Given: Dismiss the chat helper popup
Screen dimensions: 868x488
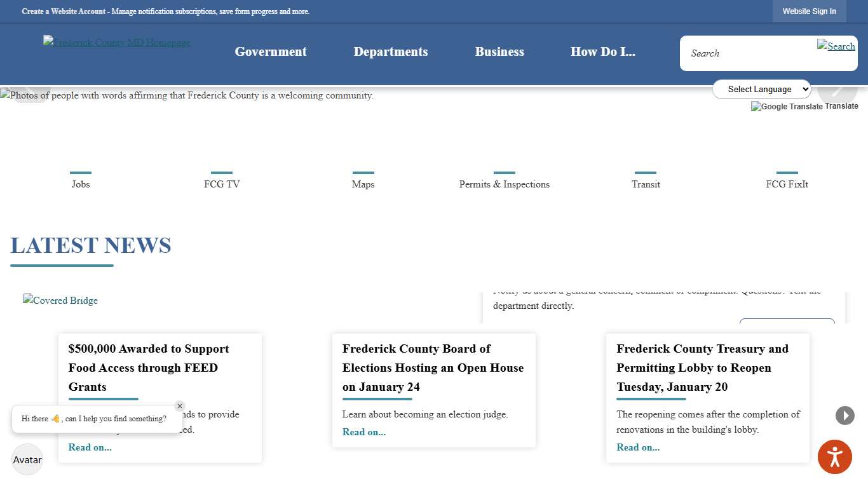Looking at the screenshot, I should click(180, 405).
